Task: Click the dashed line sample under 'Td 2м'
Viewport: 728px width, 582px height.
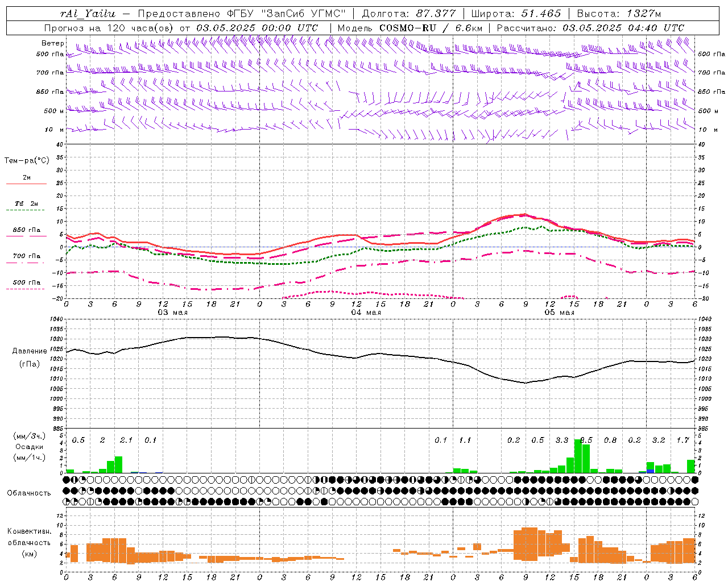Action: (x=26, y=210)
